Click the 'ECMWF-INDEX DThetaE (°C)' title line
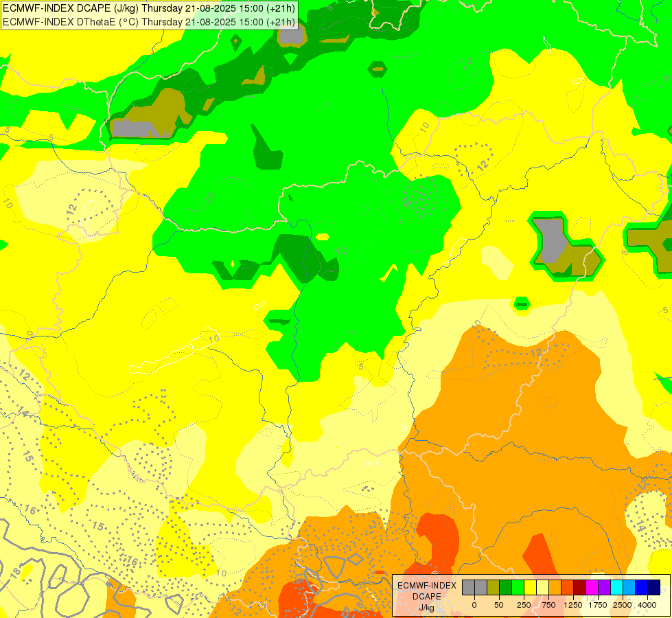The height and width of the screenshot is (618, 672). [x=149, y=22]
